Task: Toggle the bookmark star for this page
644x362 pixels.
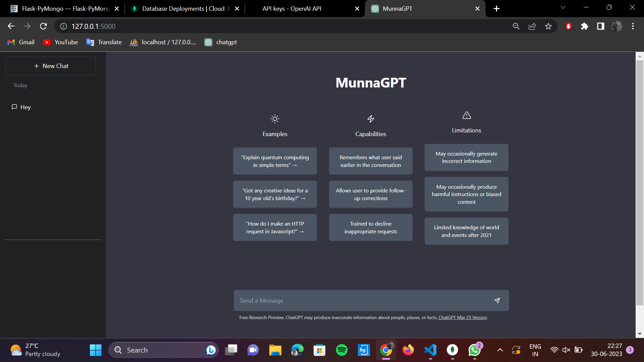Action: click(x=548, y=26)
